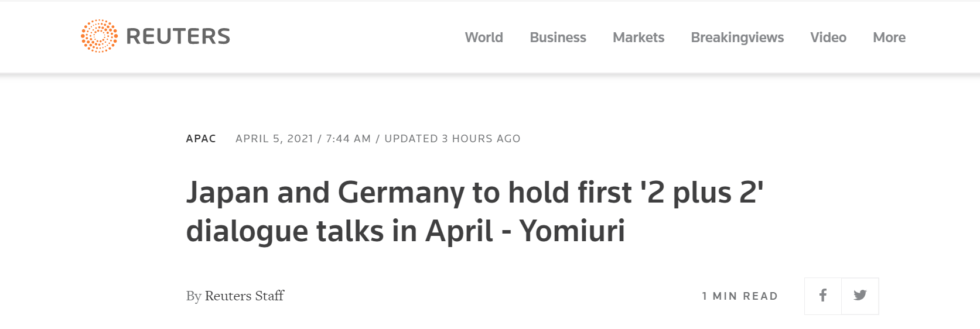This screenshot has width=980, height=329.
Task: Open the World section
Action: 484,37
